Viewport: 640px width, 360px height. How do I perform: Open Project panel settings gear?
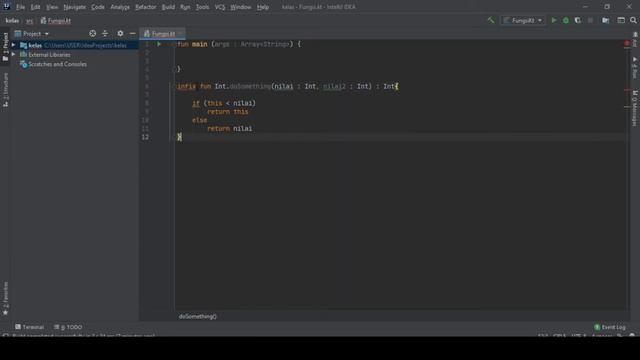[x=120, y=33]
